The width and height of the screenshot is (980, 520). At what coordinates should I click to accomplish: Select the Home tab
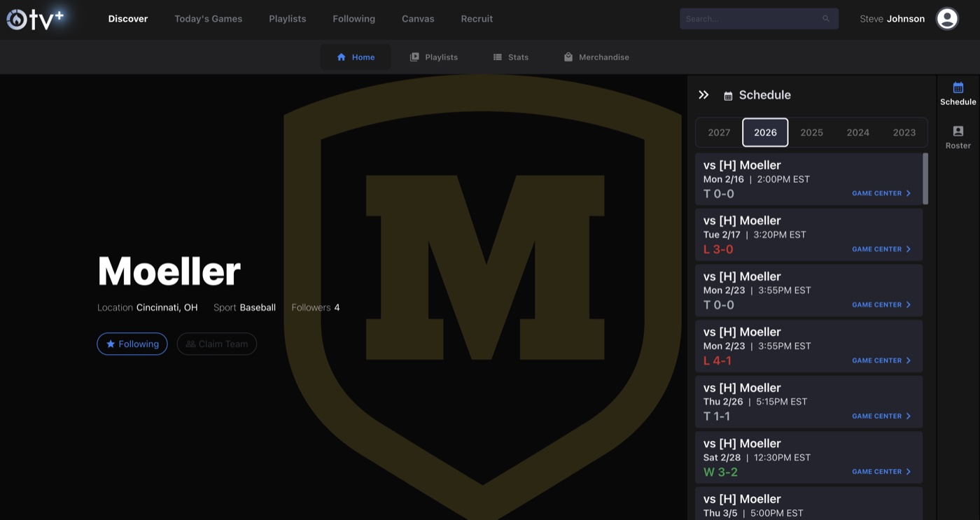click(356, 57)
